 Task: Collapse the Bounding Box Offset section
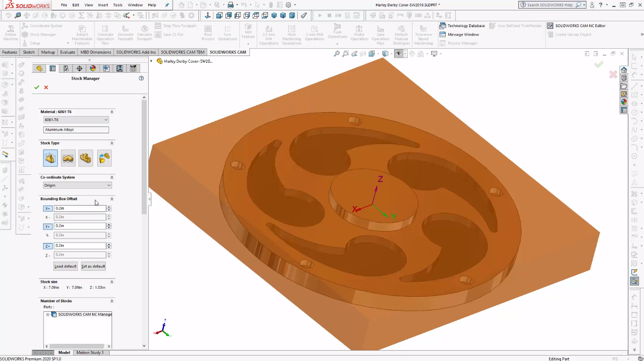pos(112,199)
